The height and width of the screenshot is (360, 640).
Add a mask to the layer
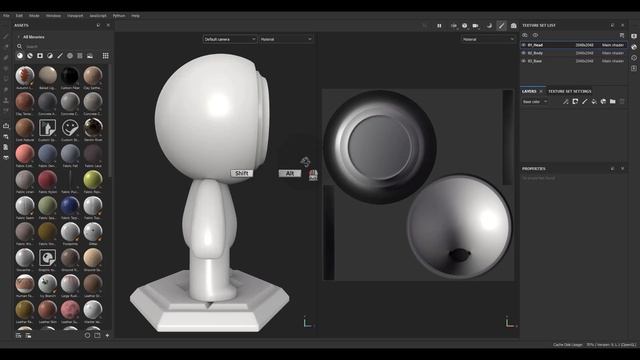point(575,102)
